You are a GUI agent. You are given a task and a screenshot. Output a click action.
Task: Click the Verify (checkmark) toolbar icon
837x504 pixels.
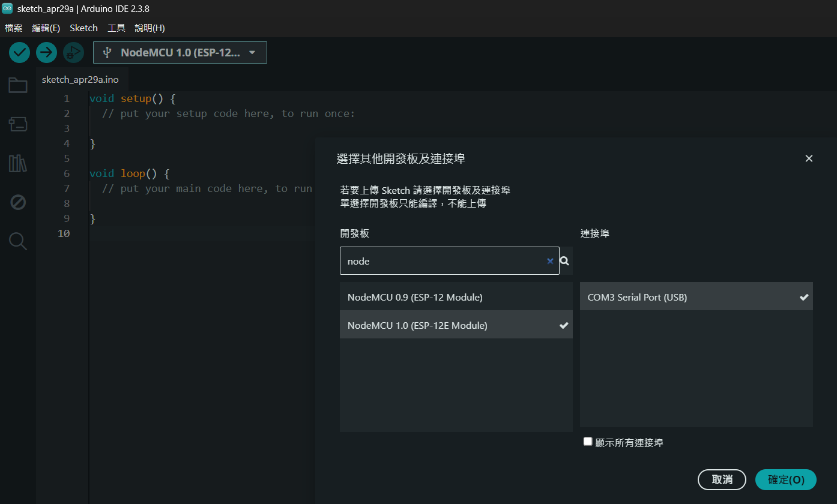(19, 53)
